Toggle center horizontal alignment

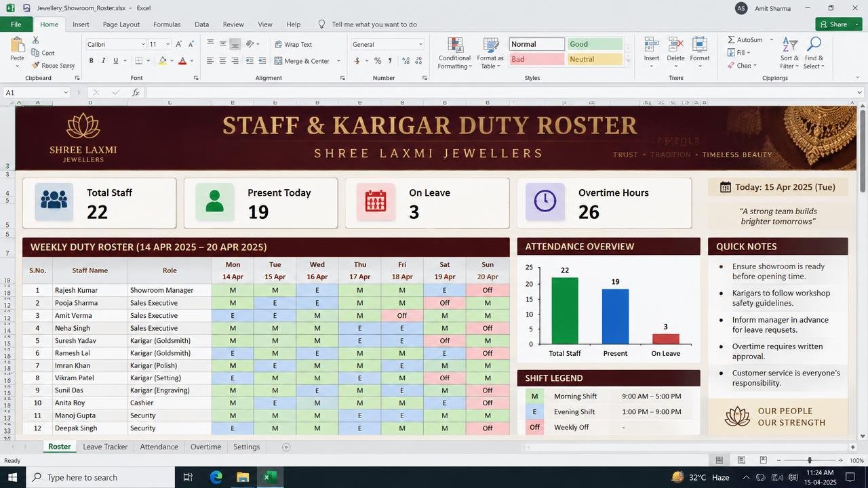(x=222, y=61)
